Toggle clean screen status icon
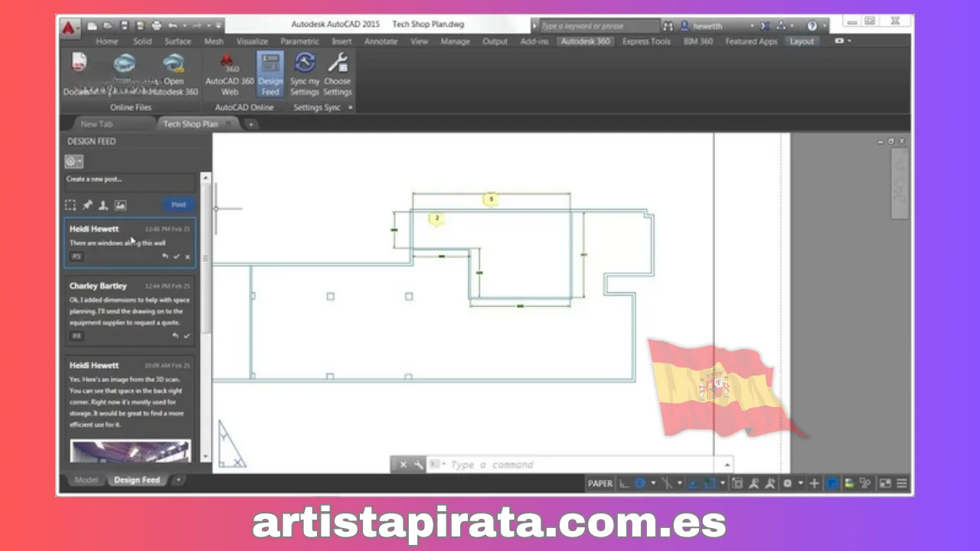The width and height of the screenshot is (980, 551). click(x=885, y=484)
